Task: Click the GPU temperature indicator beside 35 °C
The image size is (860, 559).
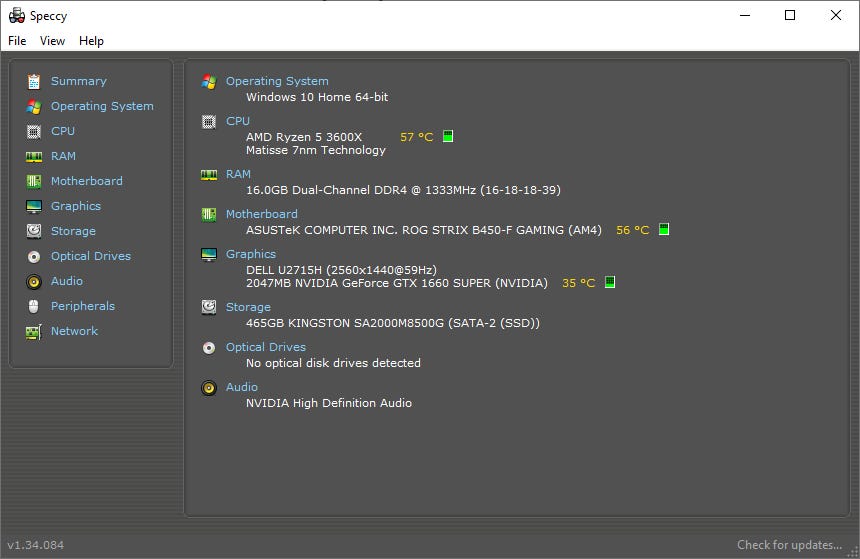Action: pyautogui.click(x=610, y=282)
